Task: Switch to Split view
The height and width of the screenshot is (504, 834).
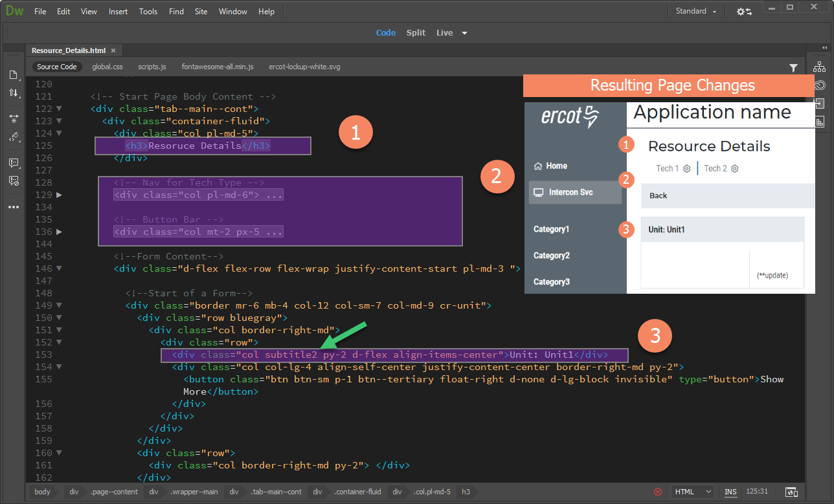Action: pyautogui.click(x=416, y=32)
